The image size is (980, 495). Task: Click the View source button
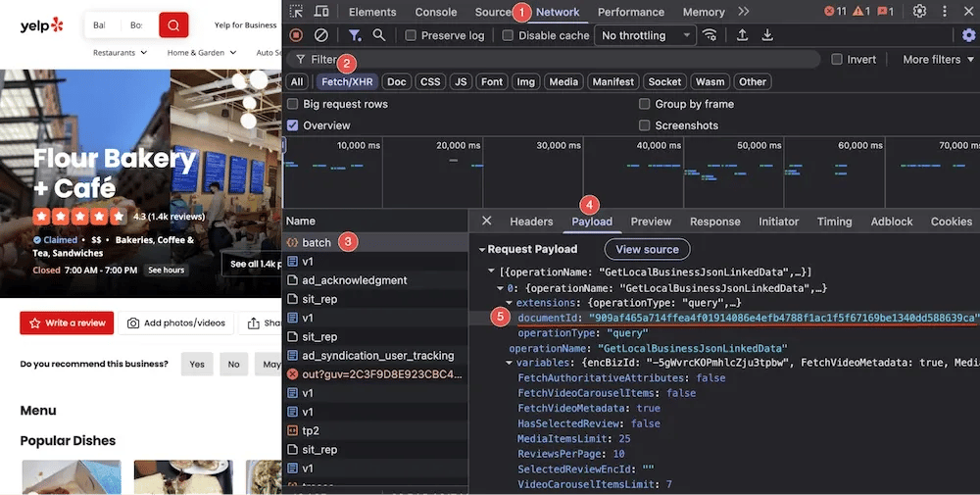point(647,250)
